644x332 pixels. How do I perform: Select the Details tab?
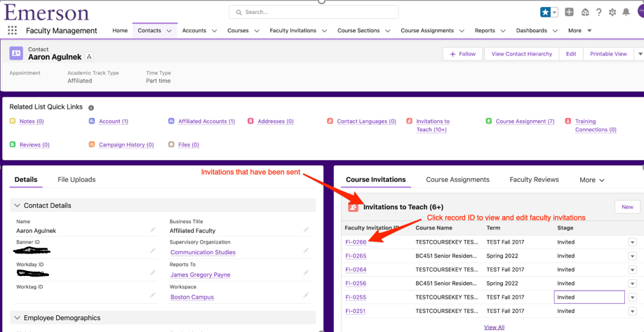click(x=26, y=180)
